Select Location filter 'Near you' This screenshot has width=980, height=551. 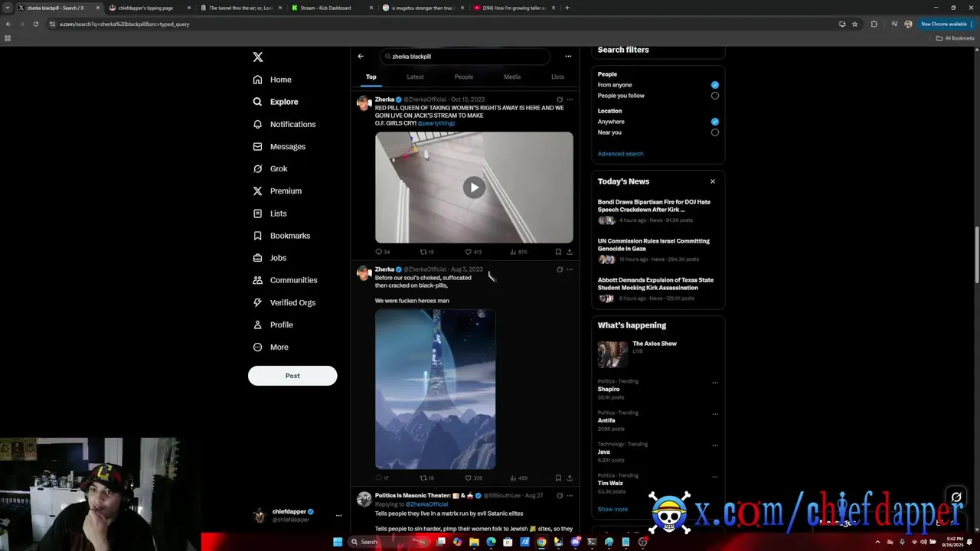pyautogui.click(x=714, y=132)
